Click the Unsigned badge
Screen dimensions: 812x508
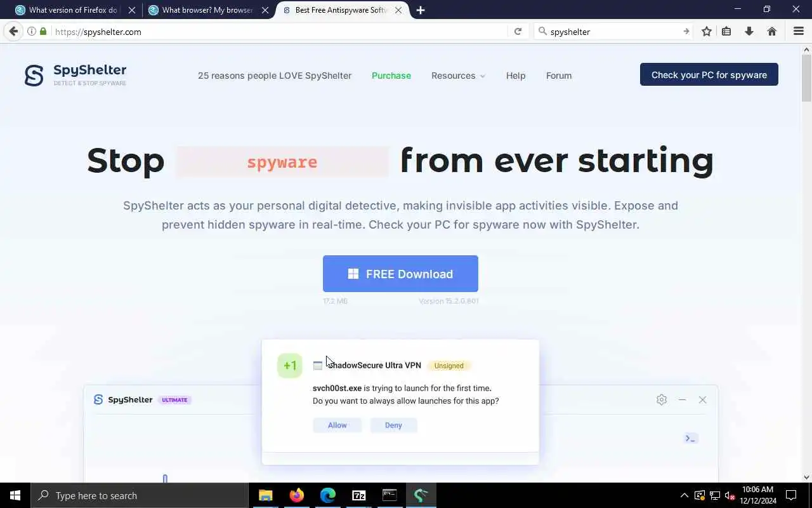pos(449,366)
